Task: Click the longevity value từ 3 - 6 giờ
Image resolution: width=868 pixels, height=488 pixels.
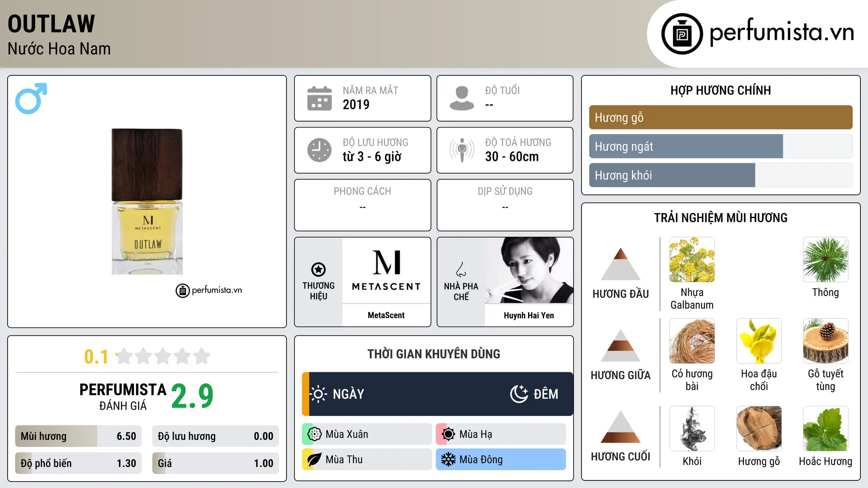Action: click(372, 156)
